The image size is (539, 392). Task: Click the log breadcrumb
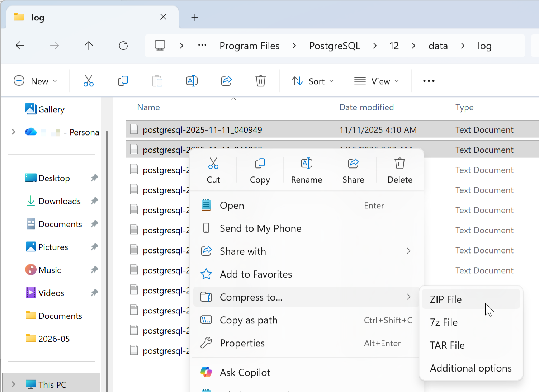click(x=484, y=46)
